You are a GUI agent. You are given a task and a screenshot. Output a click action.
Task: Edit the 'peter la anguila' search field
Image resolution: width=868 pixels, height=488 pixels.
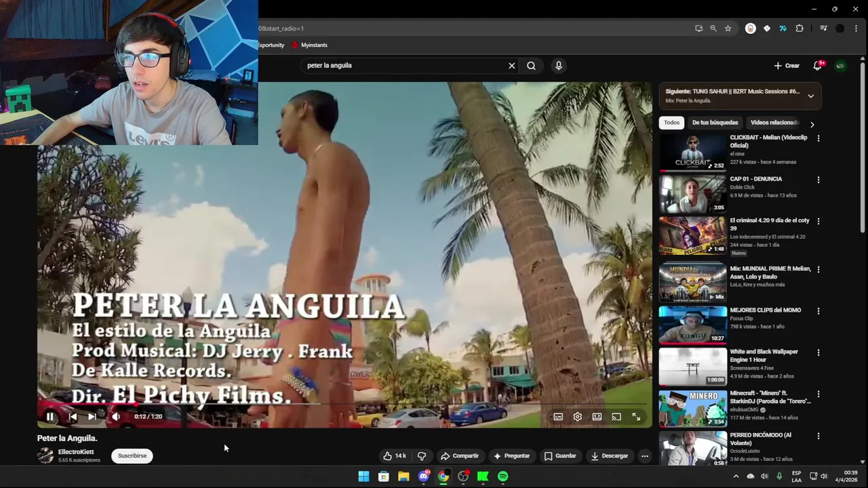tap(403, 66)
